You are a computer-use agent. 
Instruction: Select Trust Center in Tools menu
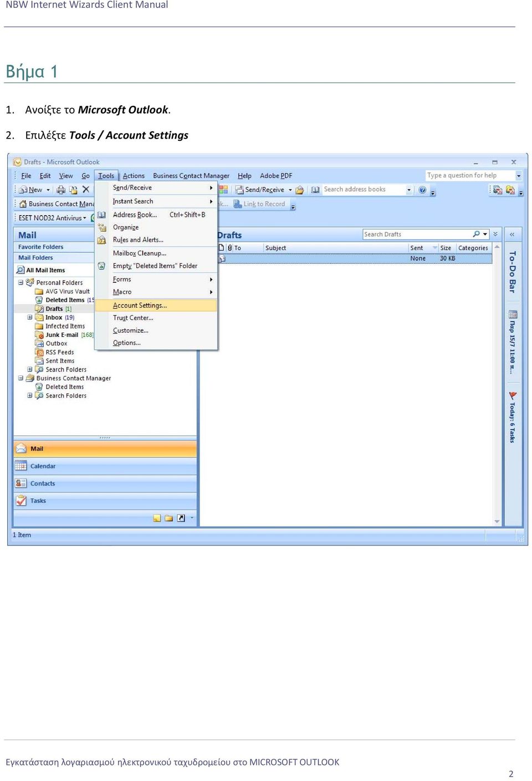(156, 318)
